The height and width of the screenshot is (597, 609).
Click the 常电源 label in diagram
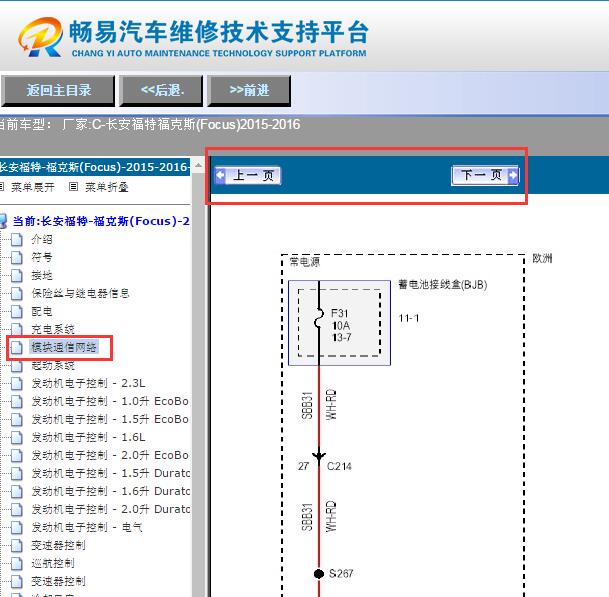coord(305,262)
